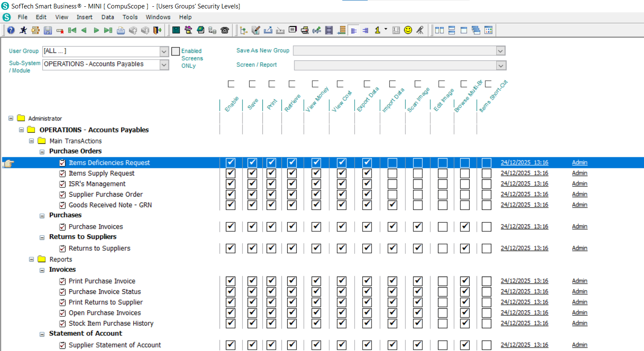Click the telephone icon in toolbar

[225, 30]
